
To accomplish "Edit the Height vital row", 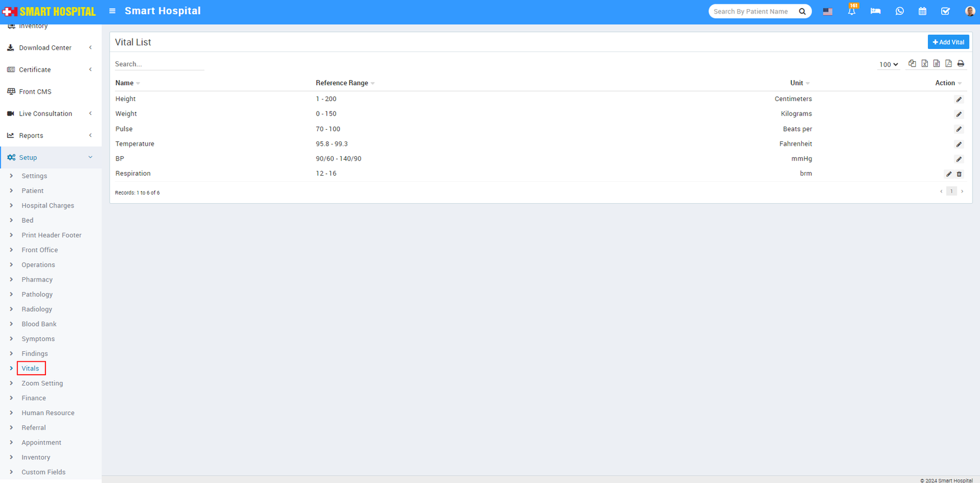I will tap(959, 99).
